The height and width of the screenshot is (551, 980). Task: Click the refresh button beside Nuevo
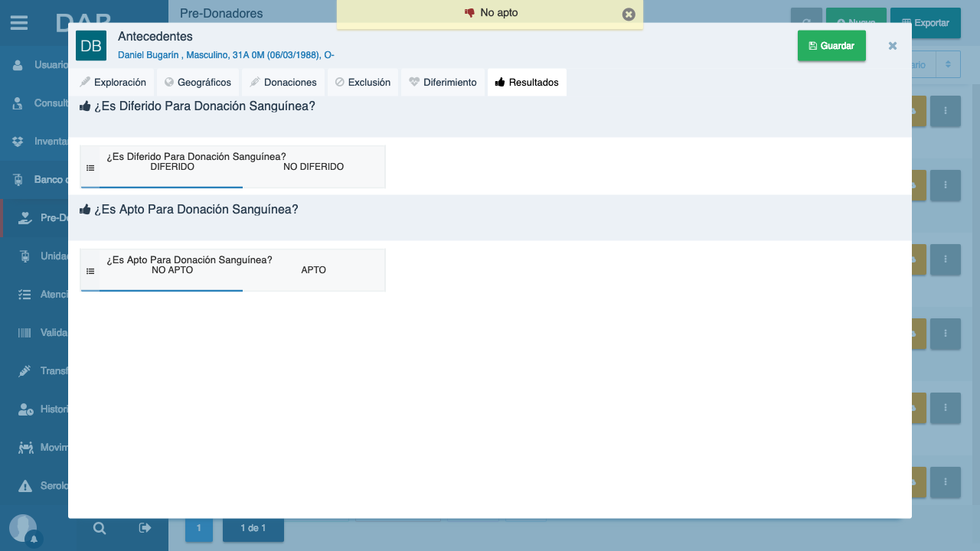pyautogui.click(x=806, y=23)
